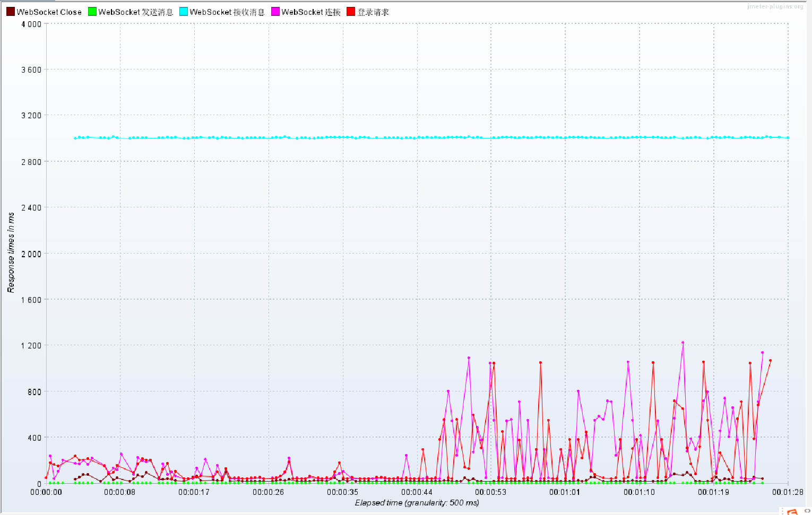
Task: Select the "登录请求" legend label
Action: (373, 12)
